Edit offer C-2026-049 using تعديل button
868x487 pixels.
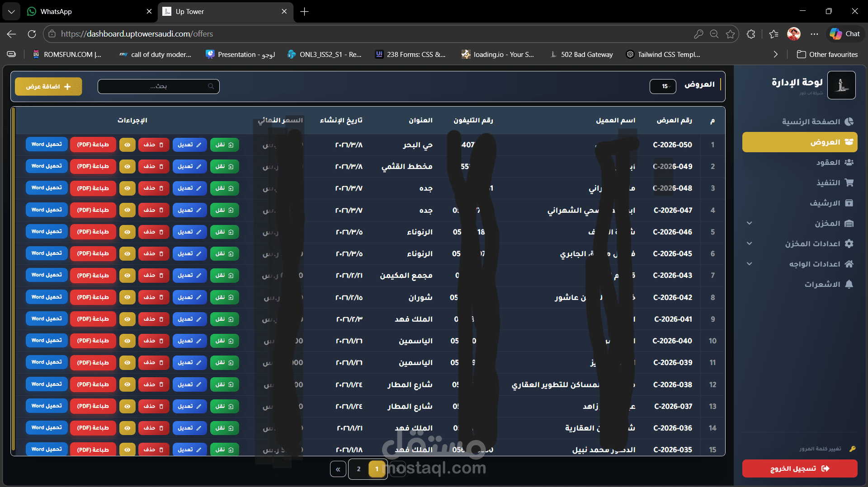tap(189, 167)
